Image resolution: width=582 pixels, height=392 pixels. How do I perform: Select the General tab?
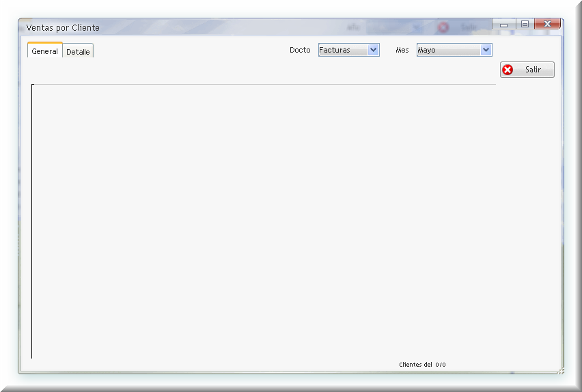pyautogui.click(x=45, y=51)
